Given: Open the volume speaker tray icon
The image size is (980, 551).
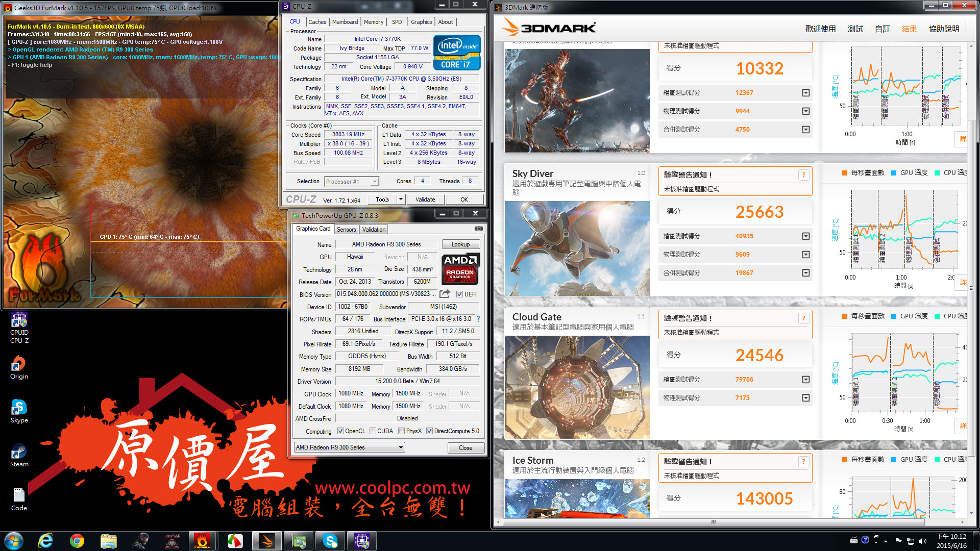Looking at the screenshot, I should [x=922, y=541].
